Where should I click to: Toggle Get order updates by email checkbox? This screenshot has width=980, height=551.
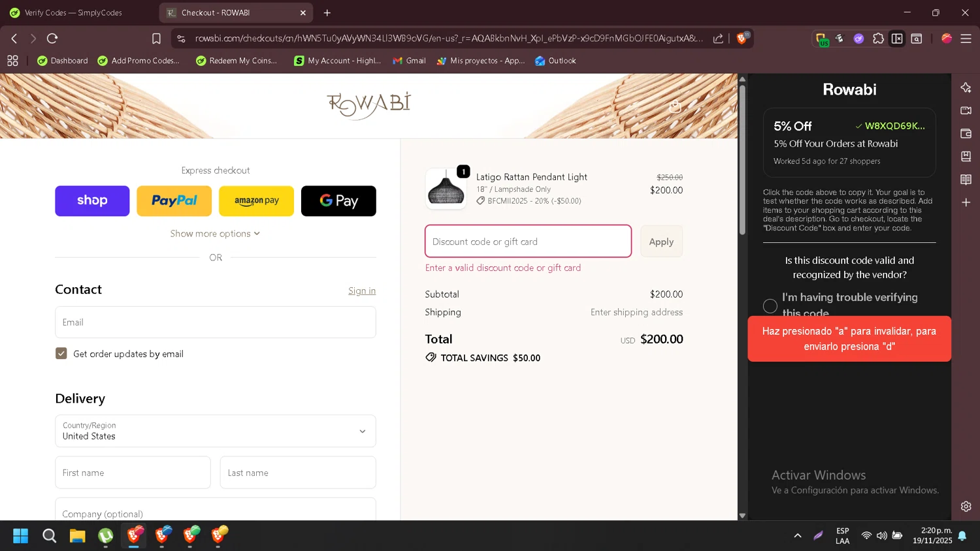pos(61,354)
